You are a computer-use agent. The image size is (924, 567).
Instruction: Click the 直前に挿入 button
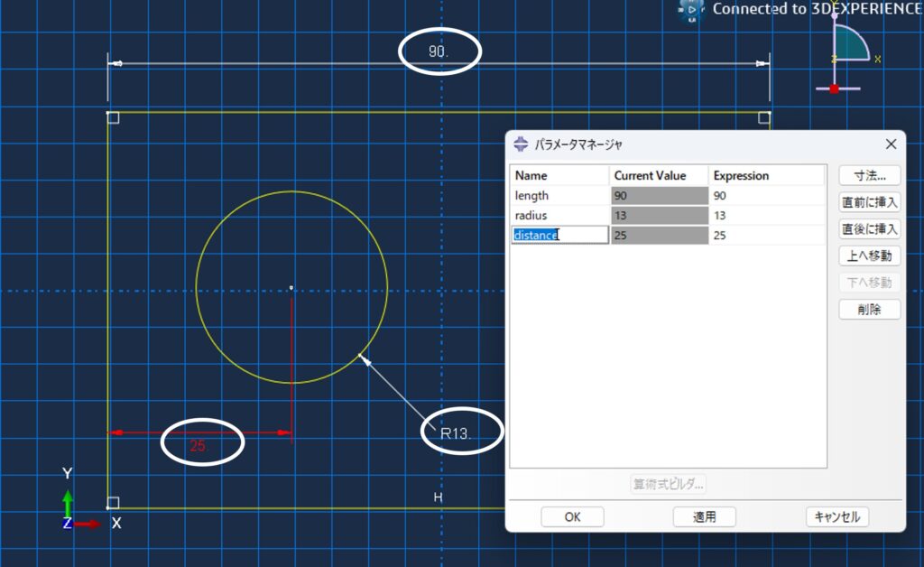[869, 202]
